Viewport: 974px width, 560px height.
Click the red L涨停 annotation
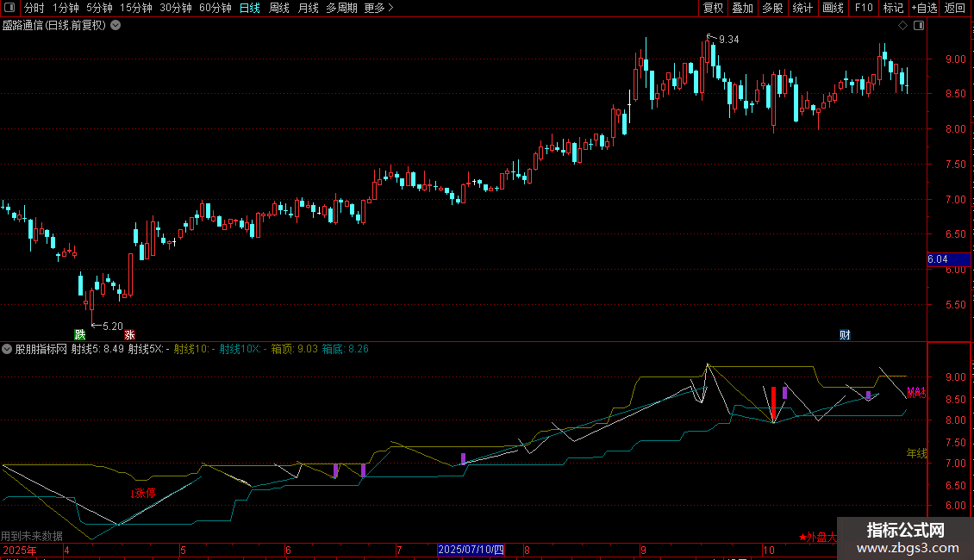coord(143,493)
